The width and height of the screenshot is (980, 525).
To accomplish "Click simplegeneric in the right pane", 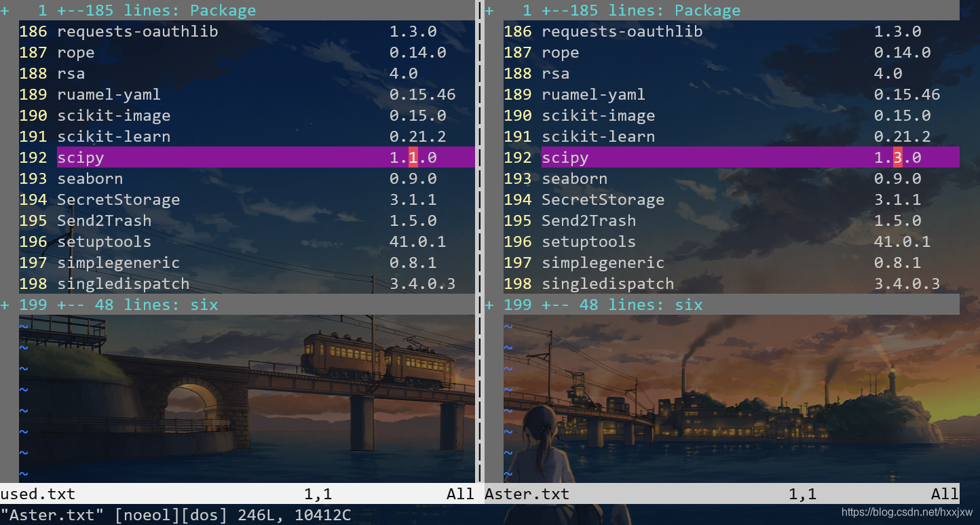I will point(603,263).
